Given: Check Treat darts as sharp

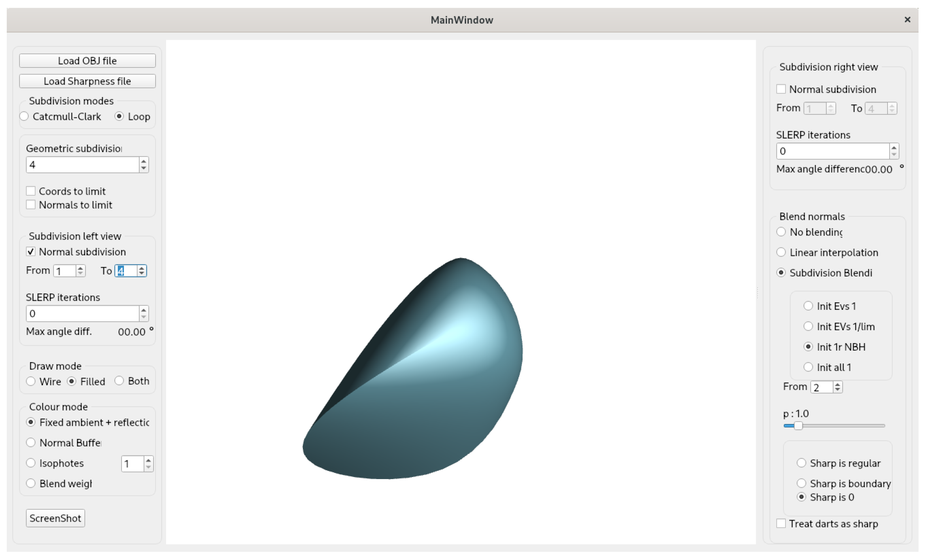Looking at the screenshot, I should (781, 524).
